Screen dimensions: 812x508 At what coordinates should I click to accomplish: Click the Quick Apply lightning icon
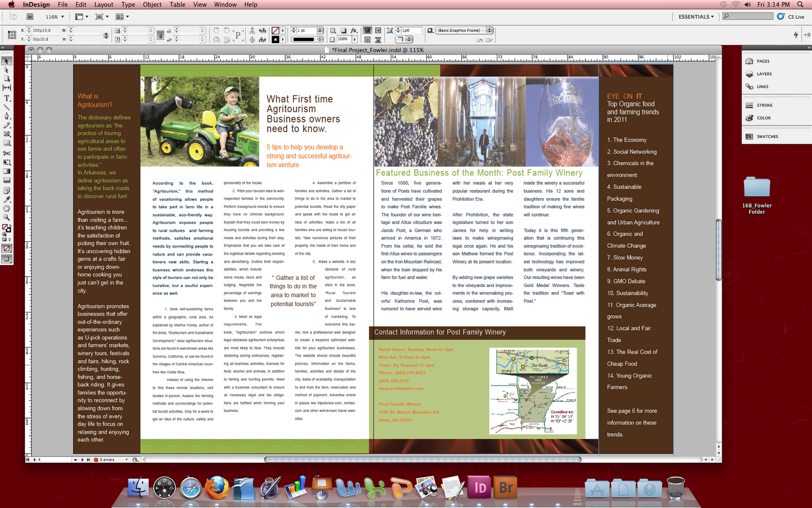coord(795,35)
